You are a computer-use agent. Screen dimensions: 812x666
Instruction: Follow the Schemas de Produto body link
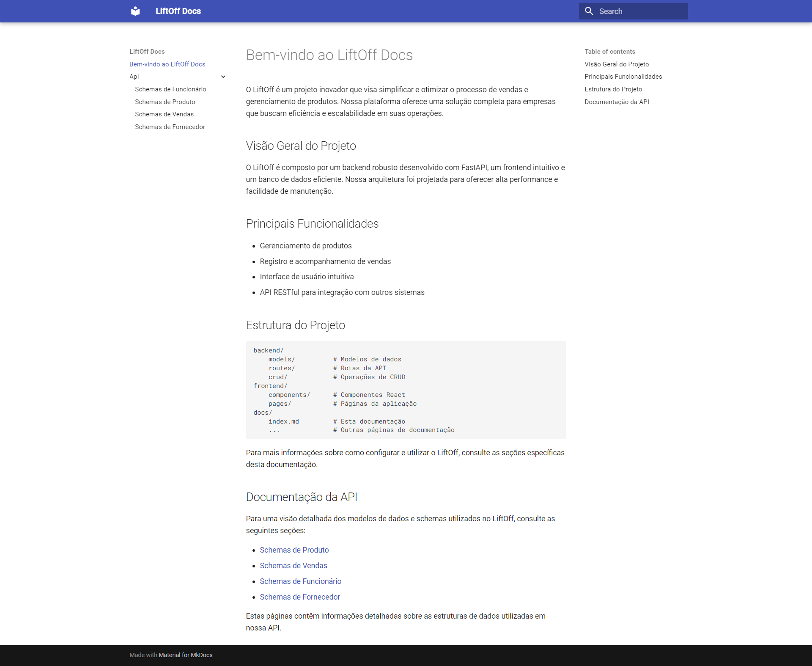pyautogui.click(x=294, y=550)
